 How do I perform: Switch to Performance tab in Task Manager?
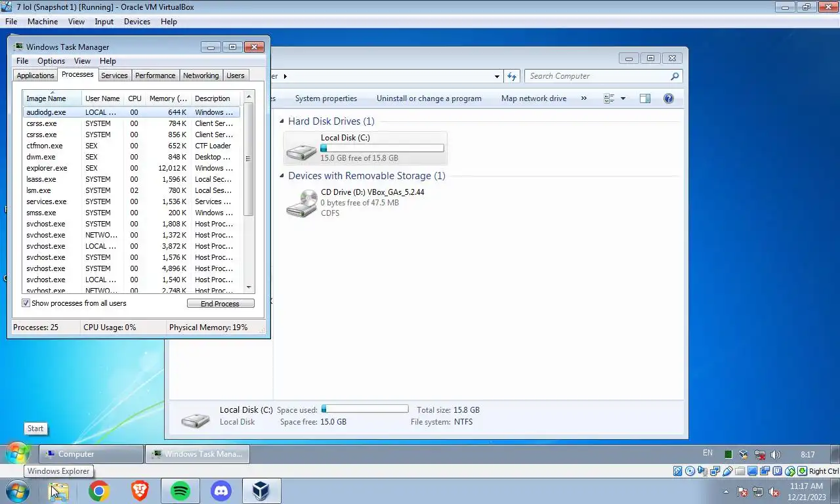[x=156, y=75]
